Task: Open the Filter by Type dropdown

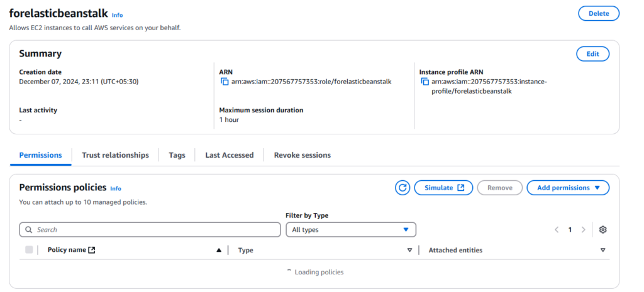Action: pos(351,230)
